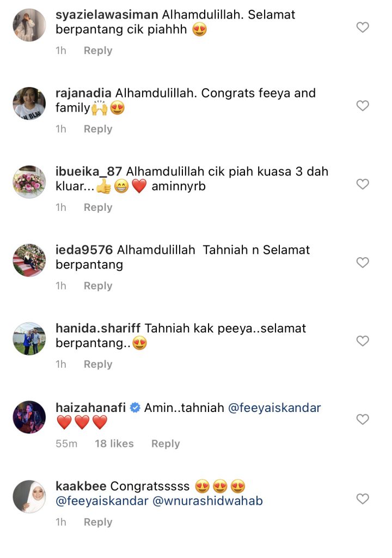Reply to rajanadia's comment
This screenshot has height=558, width=392.
point(98,129)
